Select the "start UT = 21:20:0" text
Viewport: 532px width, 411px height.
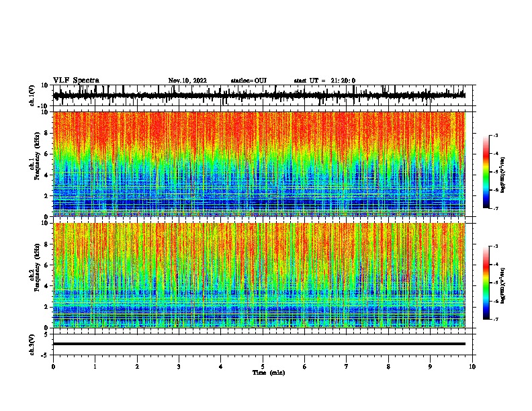324,81
